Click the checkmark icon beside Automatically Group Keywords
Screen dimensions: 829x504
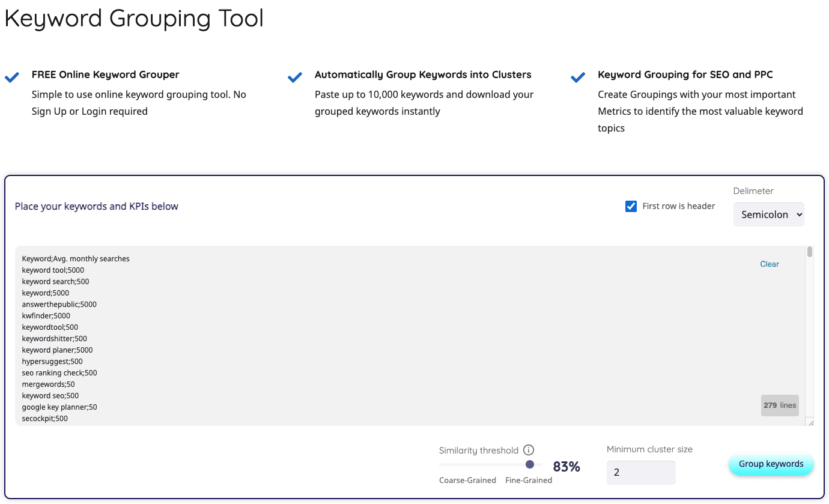295,77
